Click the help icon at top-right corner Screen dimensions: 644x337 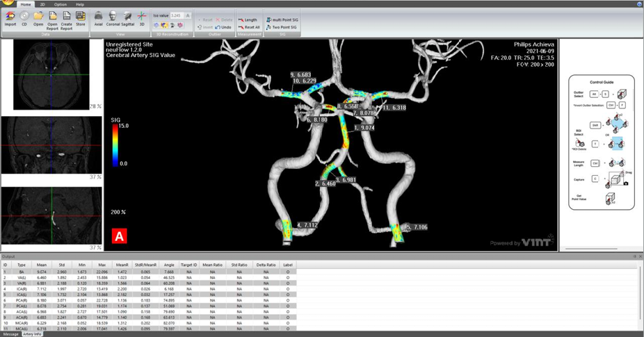(640, 4)
